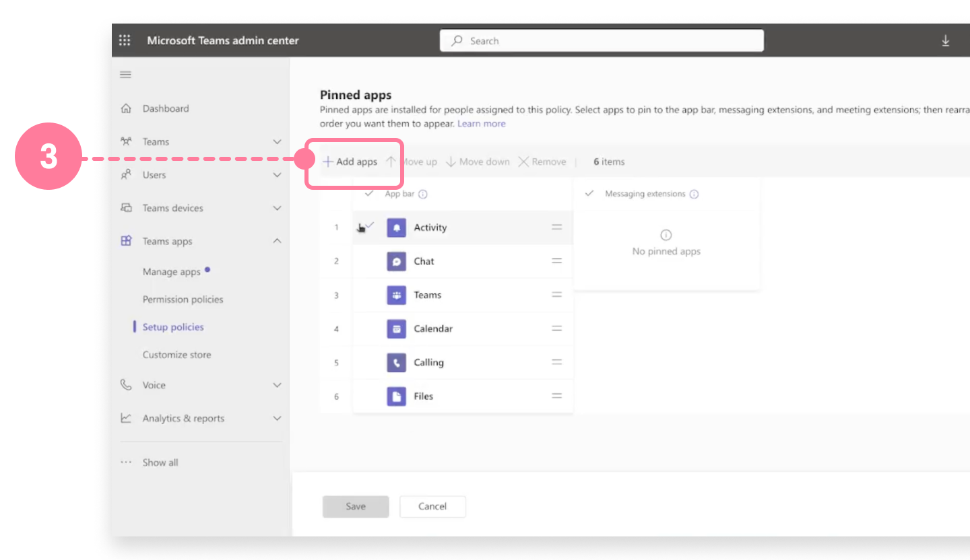Toggle select-all check for Messaging extensions
Image resolution: width=970 pixels, height=560 pixels.
pos(589,193)
